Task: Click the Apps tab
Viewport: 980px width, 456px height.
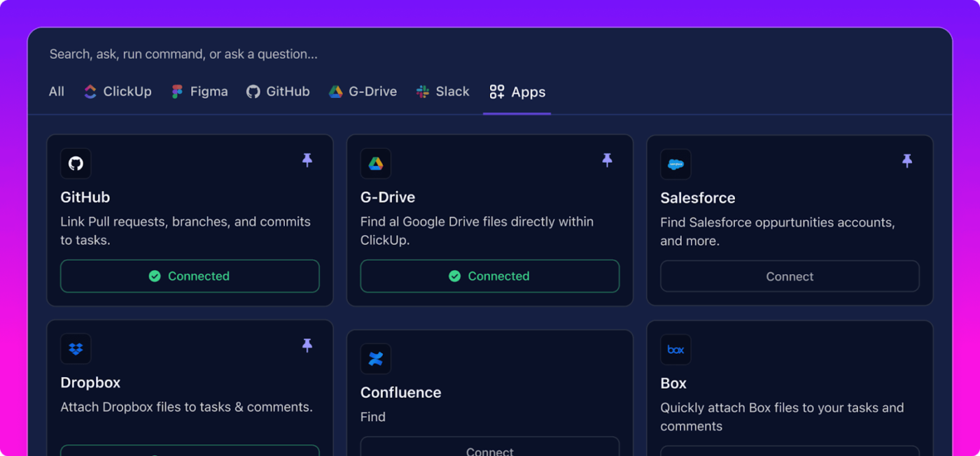Action: coord(517,92)
